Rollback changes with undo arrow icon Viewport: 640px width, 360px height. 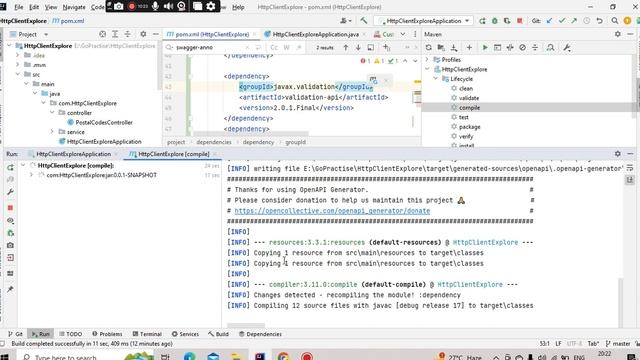pyautogui.click(x=599, y=21)
